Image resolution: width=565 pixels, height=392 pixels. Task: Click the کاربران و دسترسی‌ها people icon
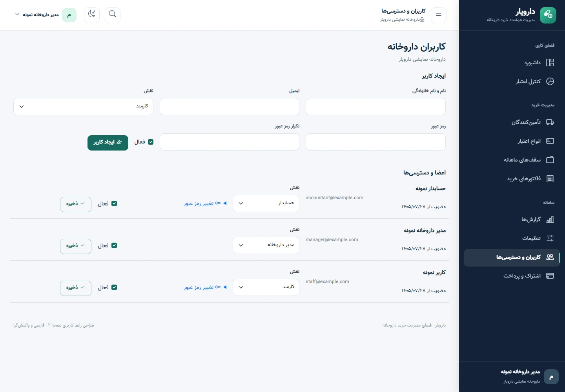(x=550, y=257)
